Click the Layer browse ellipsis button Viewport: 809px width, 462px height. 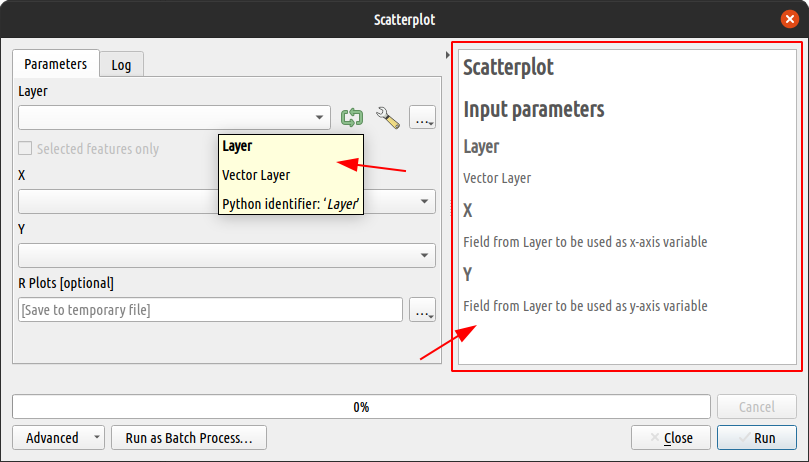[x=423, y=118]
